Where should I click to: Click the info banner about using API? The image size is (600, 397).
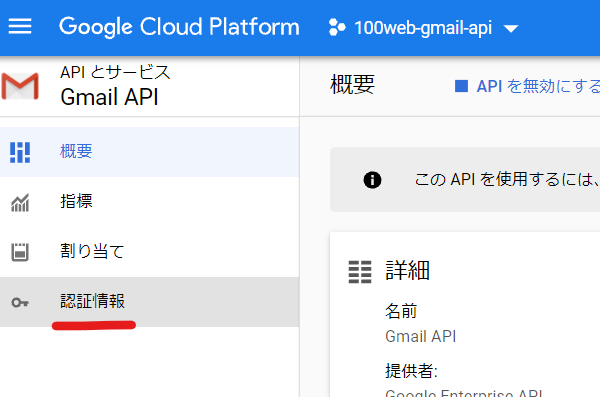tap(465, 180)
